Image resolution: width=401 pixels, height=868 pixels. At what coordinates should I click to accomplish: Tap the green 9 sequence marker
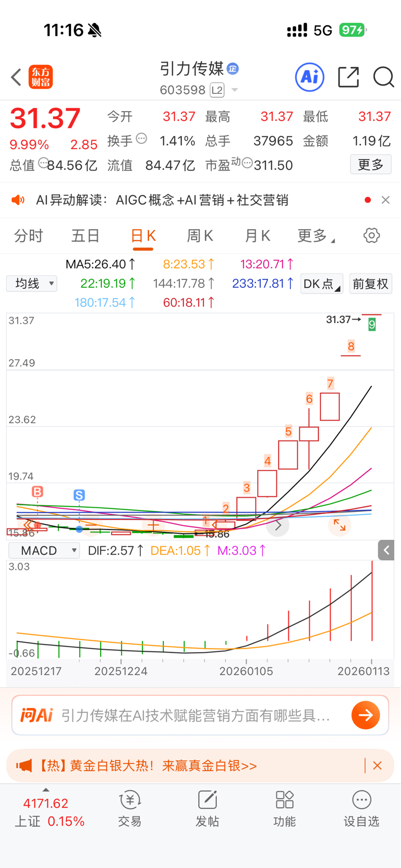point(372,325)
